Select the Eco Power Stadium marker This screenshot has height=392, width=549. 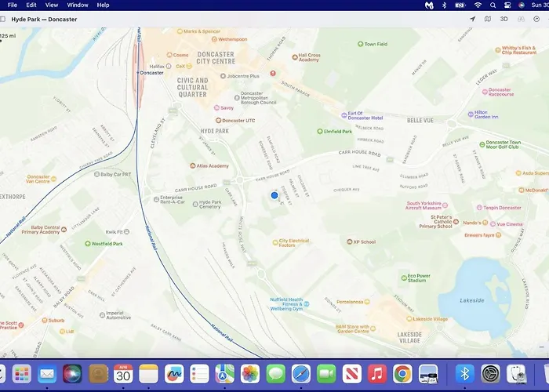(404, 278)
